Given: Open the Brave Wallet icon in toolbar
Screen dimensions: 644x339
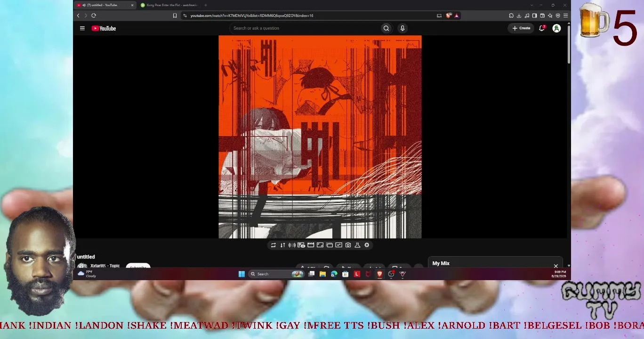Looking at the screenshot, I should click(x=542, y=16).
